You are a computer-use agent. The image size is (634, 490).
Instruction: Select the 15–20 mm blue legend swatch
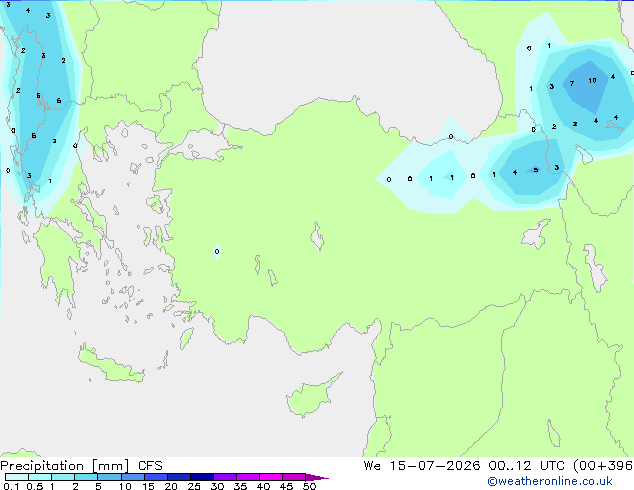(155, 477)
